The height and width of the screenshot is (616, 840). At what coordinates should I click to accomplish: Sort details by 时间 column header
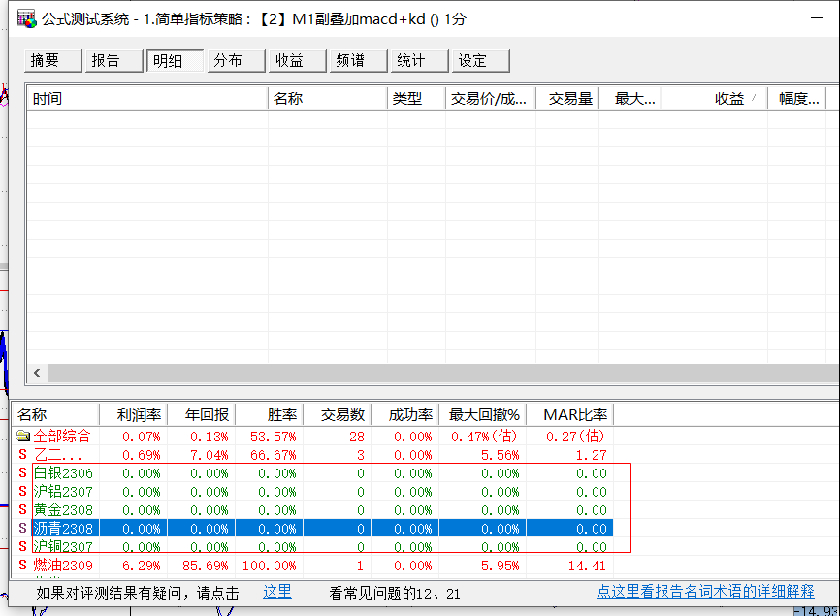pos(145,99)
